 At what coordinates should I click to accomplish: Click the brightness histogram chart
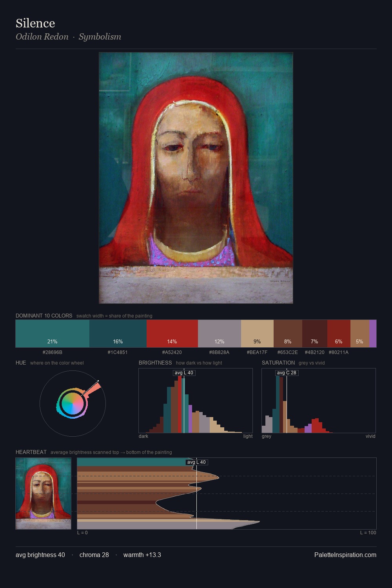coord(196,401)
